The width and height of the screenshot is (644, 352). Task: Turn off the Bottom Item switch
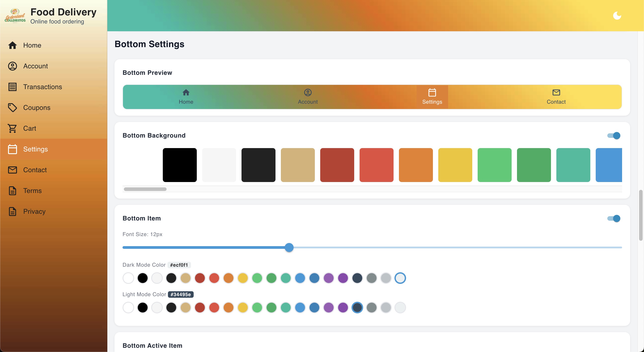(614, 218)
